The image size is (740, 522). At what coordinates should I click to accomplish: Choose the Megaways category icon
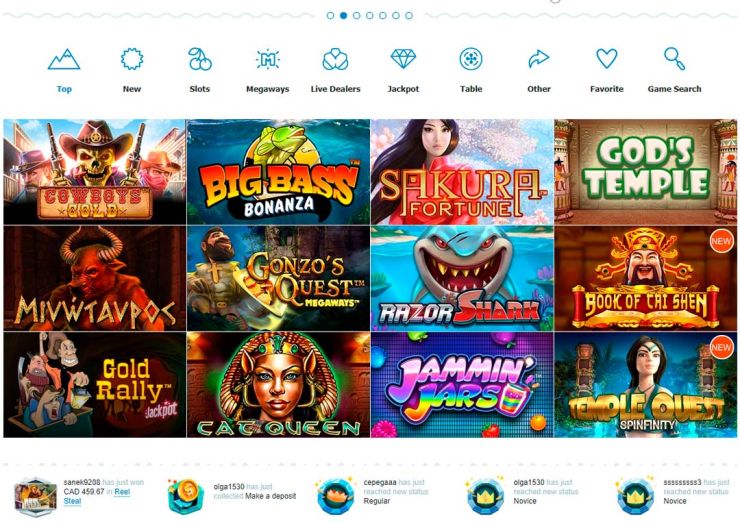coord(268,59)
